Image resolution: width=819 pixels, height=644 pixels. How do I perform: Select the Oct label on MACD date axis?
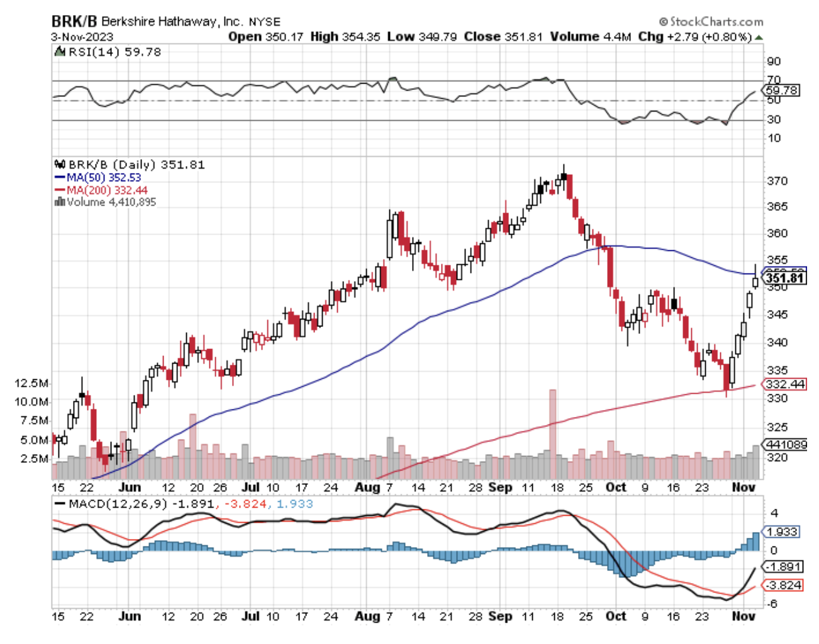616,616
